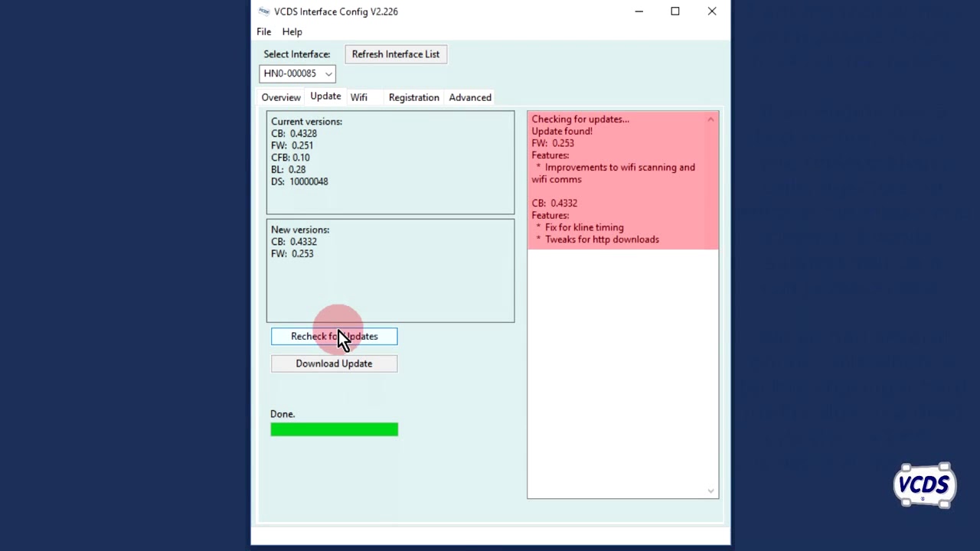980x551 pixels.
Task: Go to the Registration tab
Action: click(413, 97)
